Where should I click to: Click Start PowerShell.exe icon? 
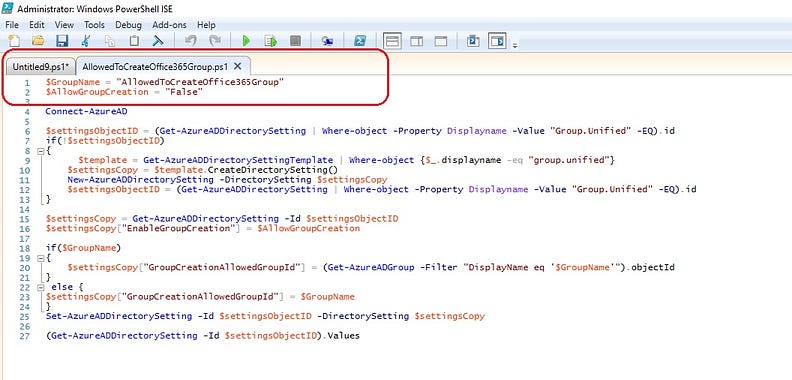pos(360,41)
